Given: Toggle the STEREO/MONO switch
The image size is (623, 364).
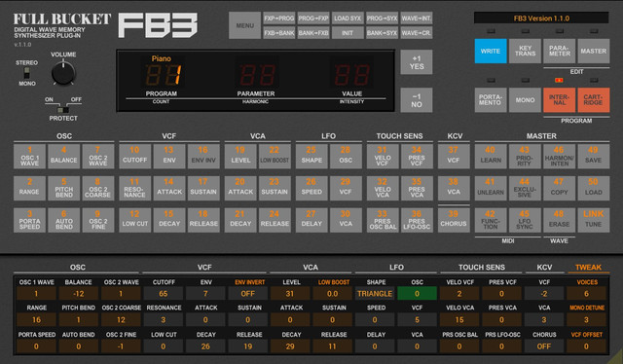Looking at the screenshot, I should 26,73.
